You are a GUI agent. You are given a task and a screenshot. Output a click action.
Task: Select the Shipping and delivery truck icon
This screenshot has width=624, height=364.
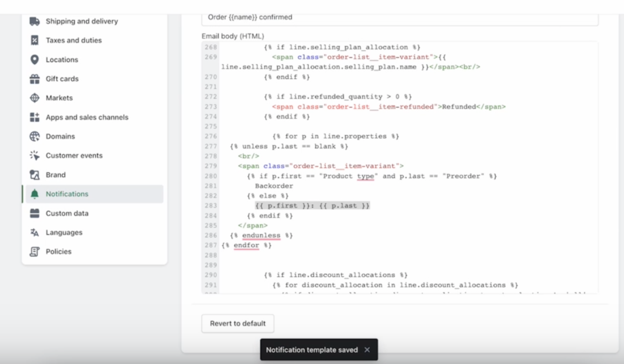coord(35,21)
